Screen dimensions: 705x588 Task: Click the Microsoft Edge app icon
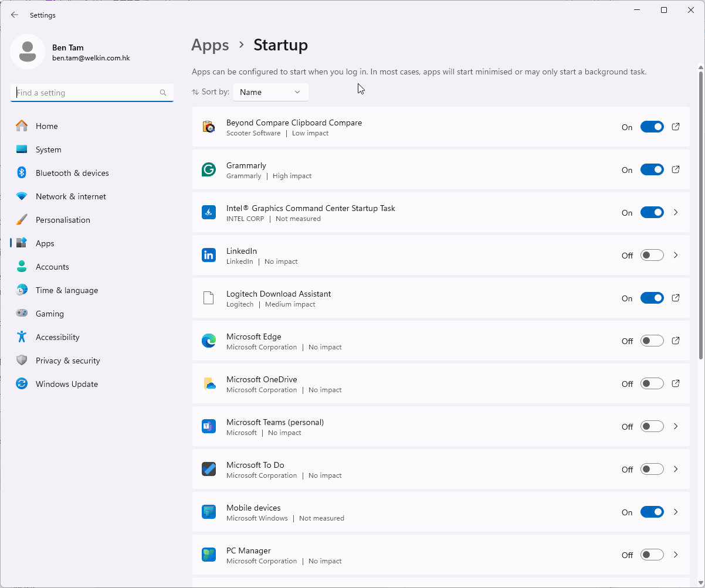pos(209,341)
